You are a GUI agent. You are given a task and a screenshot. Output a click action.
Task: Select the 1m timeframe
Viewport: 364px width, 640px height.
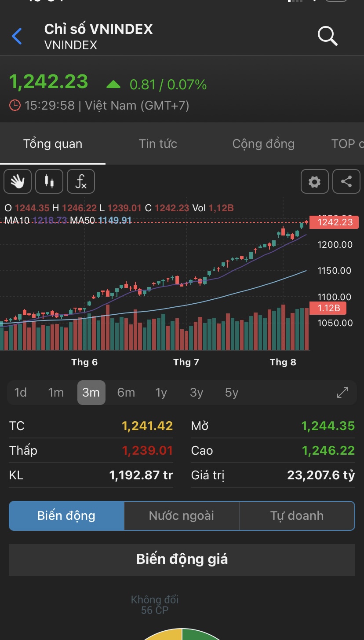[x=56, y=392]
